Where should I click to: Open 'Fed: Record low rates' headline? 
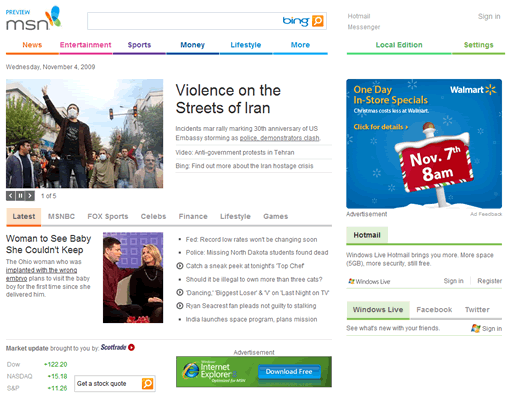[x=251, y=240]
